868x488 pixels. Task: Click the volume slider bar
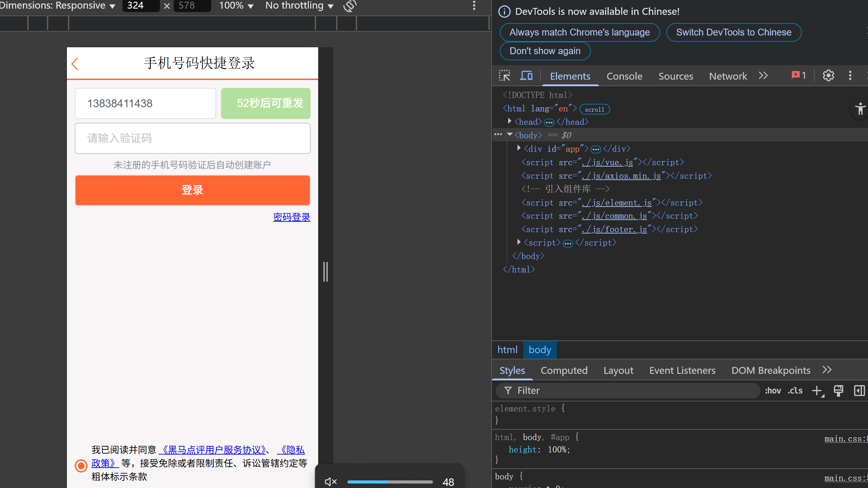[x=390, y=482]
